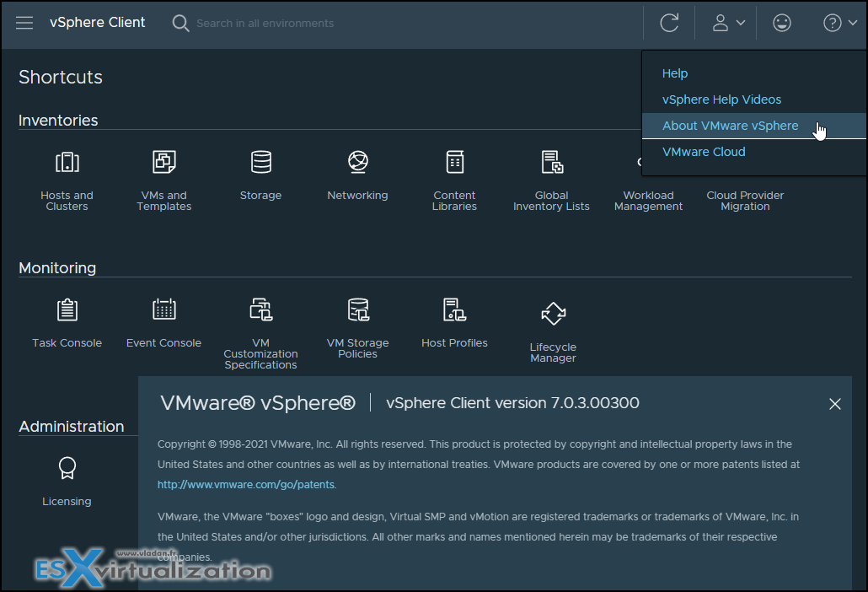Click the Networking label text
Screen dimensions: 868x592
pyautogui.click(x=357, y=196)
